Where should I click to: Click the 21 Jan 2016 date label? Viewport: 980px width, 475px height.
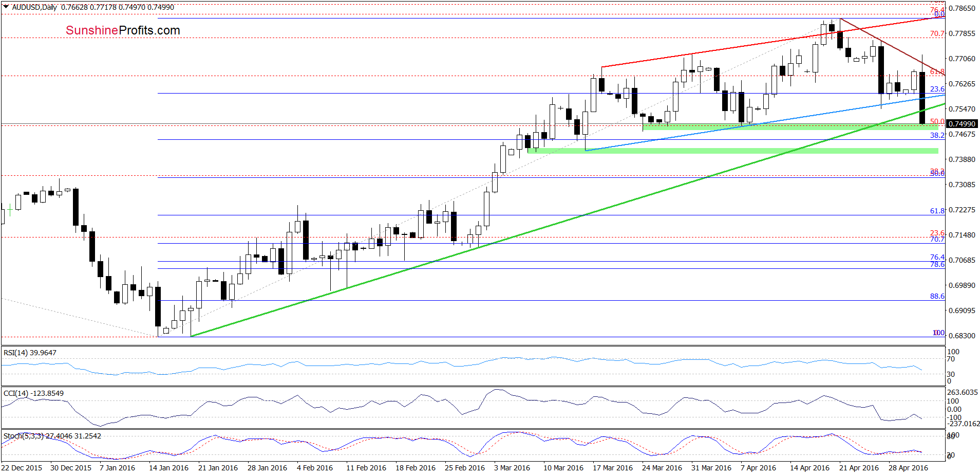click(x=218, y=468)
